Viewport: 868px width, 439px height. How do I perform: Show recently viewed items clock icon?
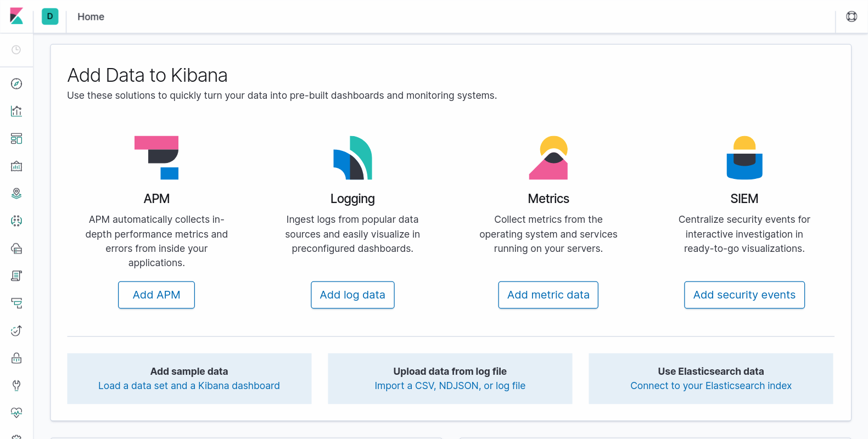pos(16,50)
